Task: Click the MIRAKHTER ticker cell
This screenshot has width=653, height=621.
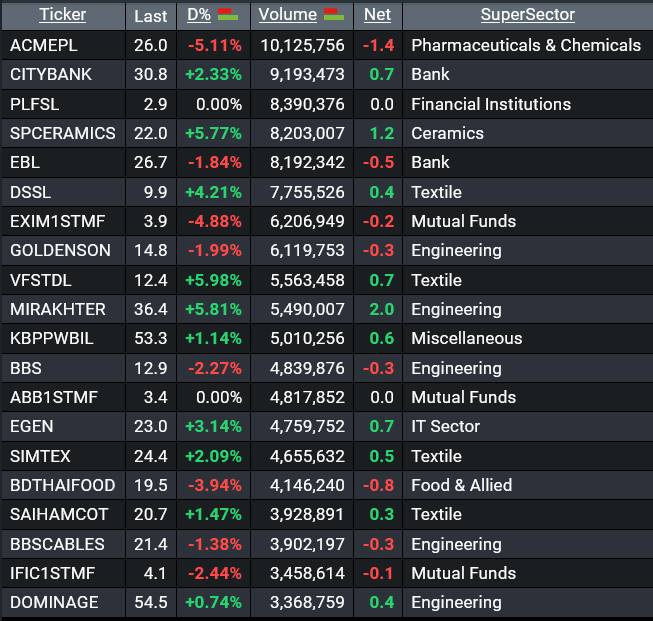Action: (57, 309)
